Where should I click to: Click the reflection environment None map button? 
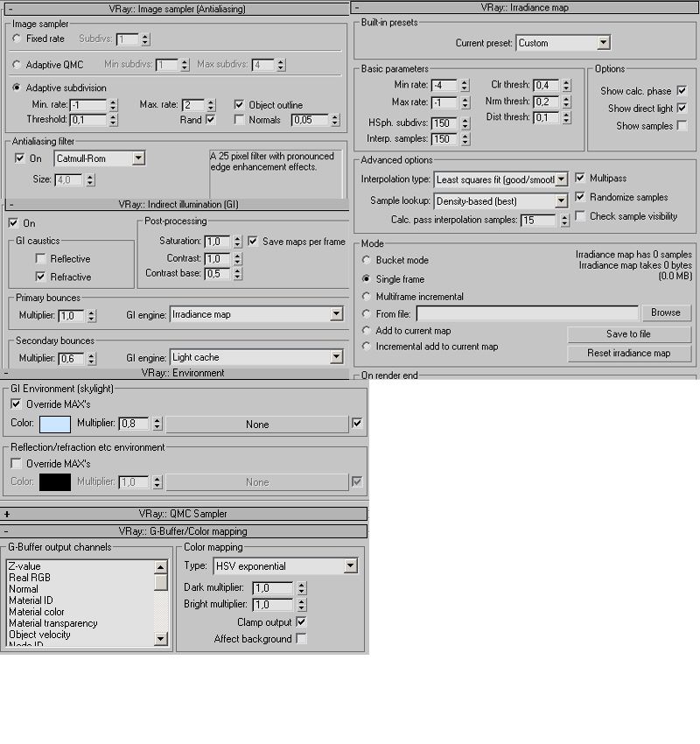point(257,482)
